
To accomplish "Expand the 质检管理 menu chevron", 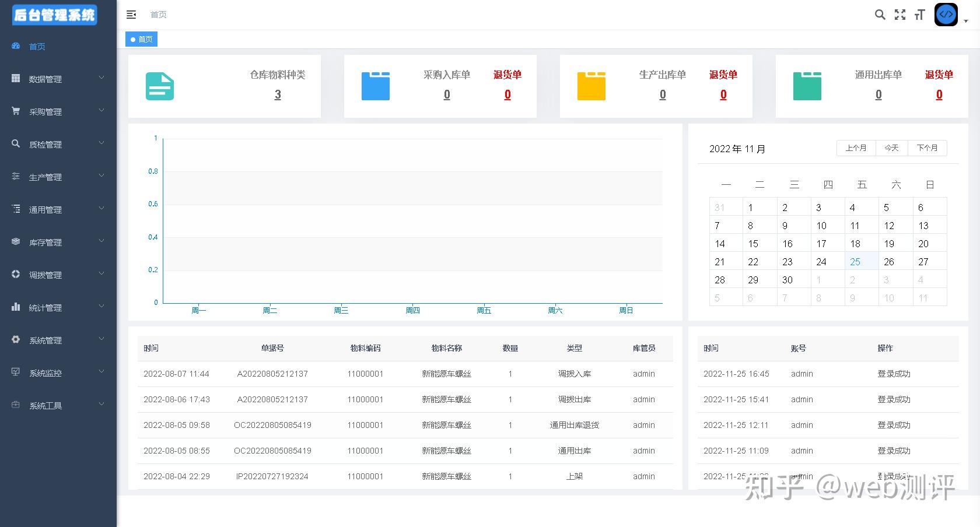I will click(102, 143).
